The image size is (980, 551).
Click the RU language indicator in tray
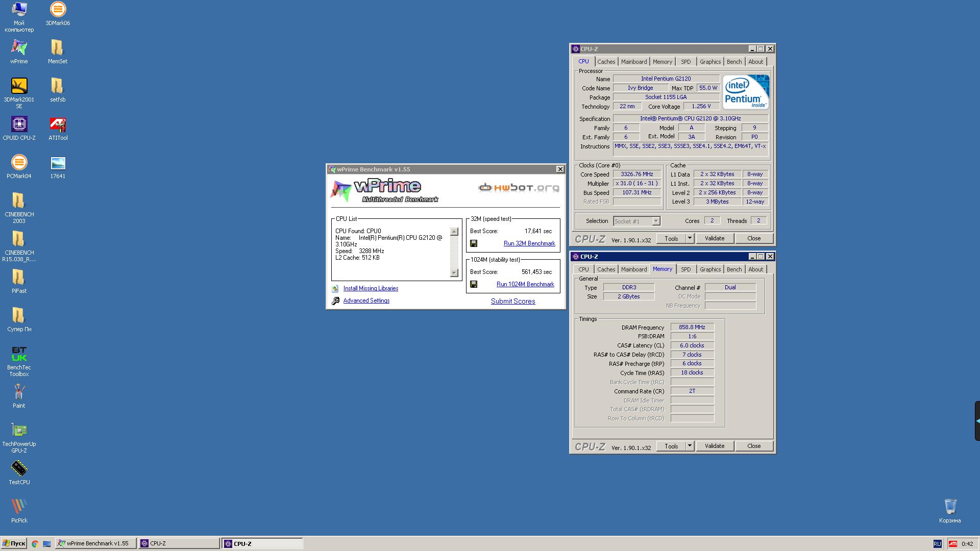pyautogui.click(x=937, y=544)
